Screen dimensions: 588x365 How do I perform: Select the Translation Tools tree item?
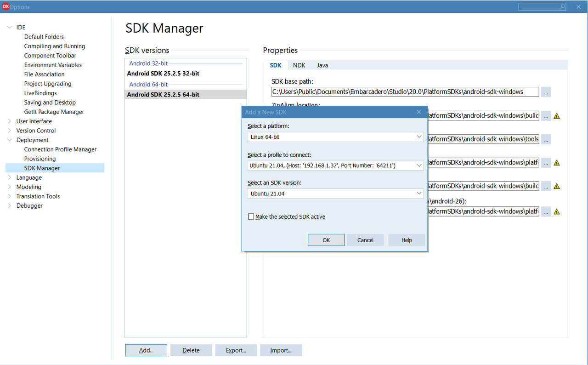(38, 196)
